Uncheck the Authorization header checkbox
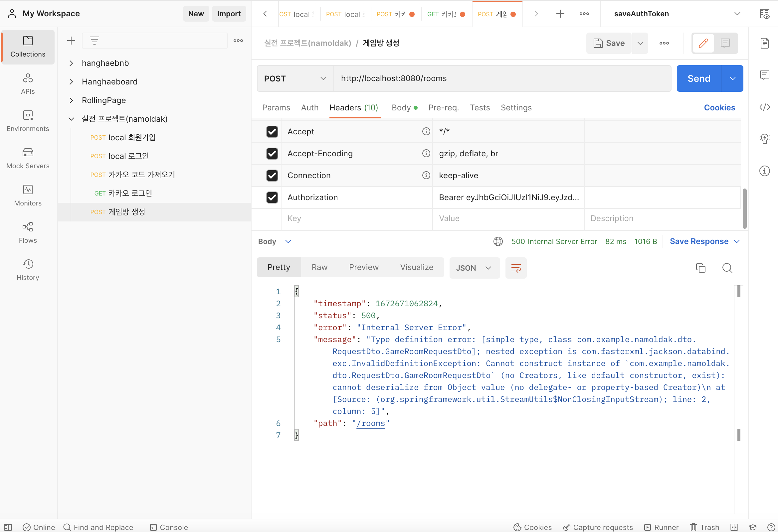This screenshot has height=532, width=778. click(272, 198)
